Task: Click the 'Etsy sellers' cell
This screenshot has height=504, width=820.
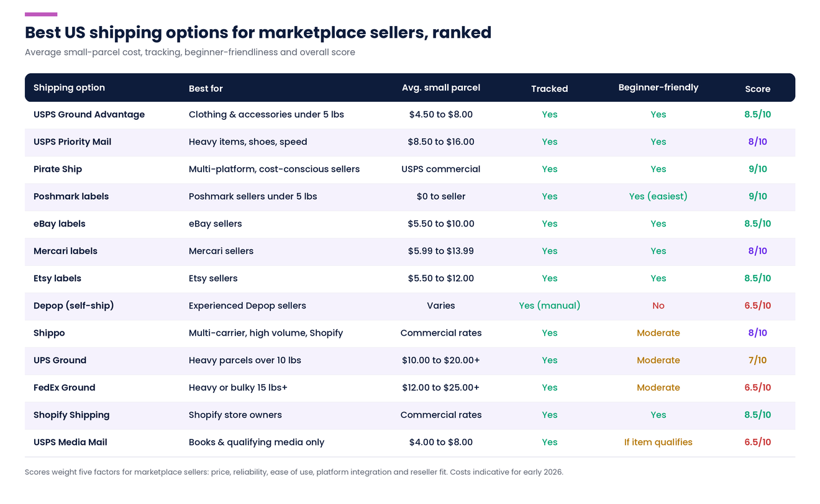Action: [213, 278]
